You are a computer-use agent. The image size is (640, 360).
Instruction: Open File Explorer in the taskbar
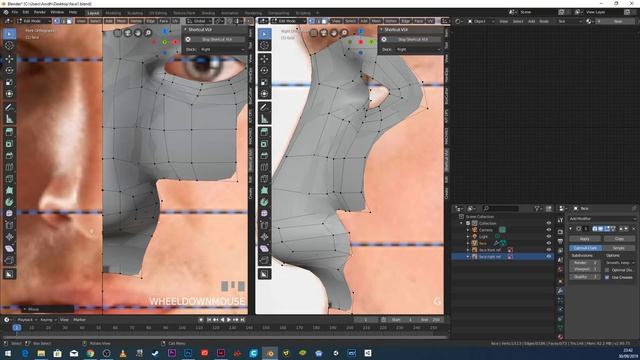pos(41,353)
